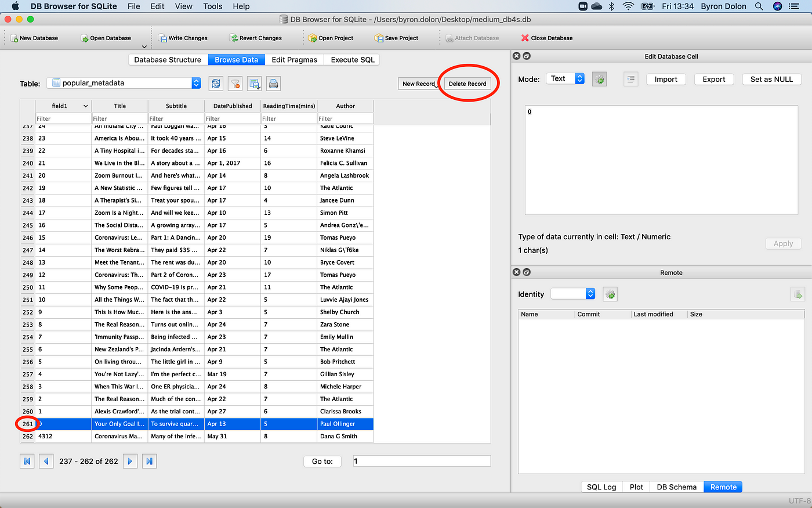Open the Mode dropdown set to Text
This screenshot has width=812, height=508.
565,78
